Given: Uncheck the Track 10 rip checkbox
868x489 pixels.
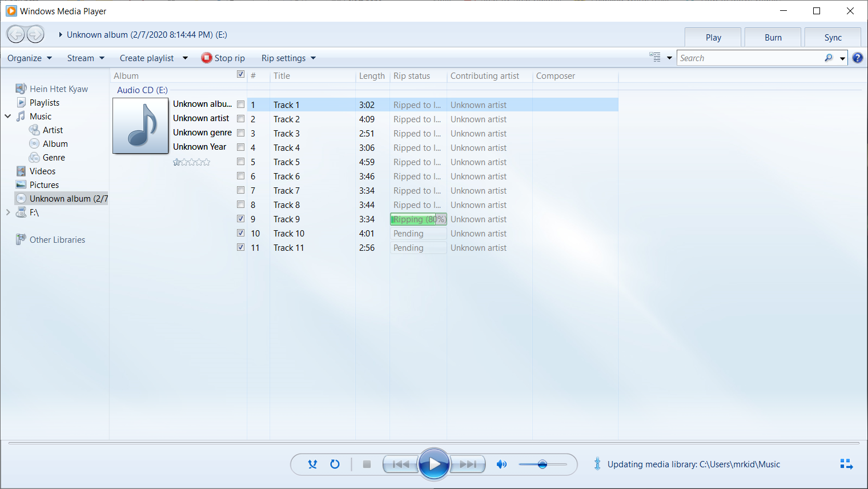Looking at the screenshot, I should click(240, 233).
